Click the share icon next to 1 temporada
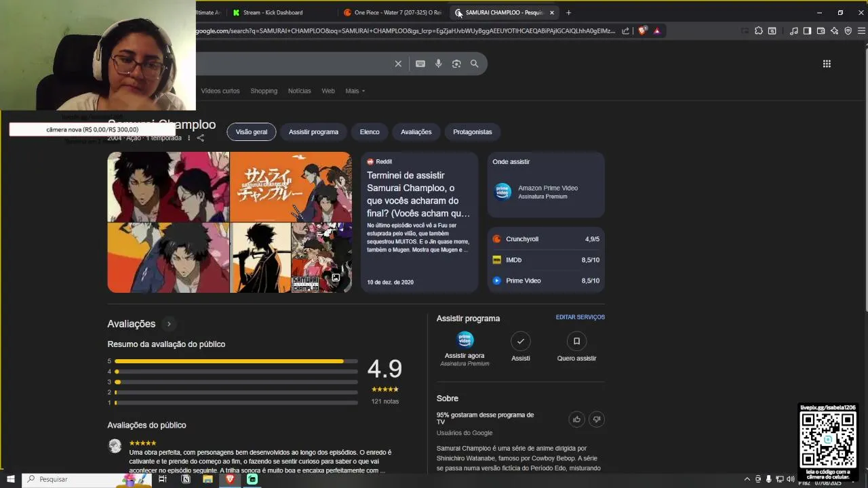The width and height of the screenshot is (868, 488). pyautogui.click(x=200, y=138)
